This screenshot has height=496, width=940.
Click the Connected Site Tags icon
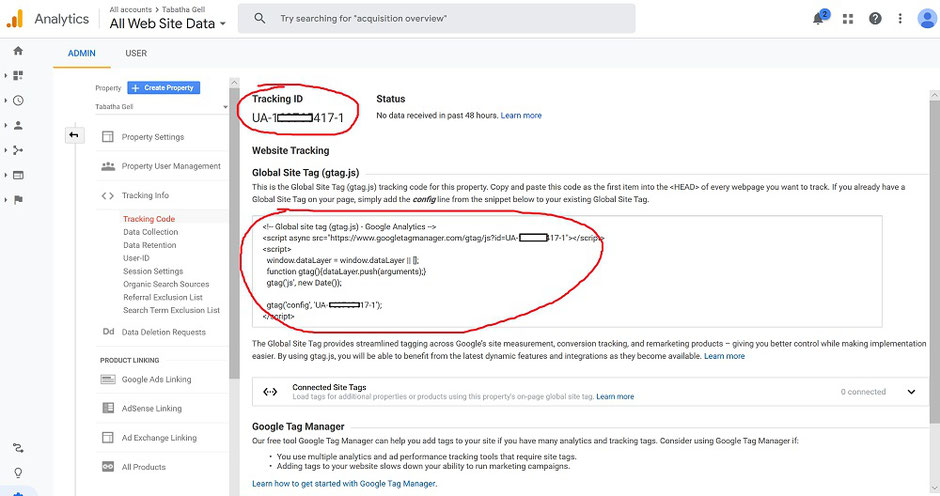tap(270, 392)
